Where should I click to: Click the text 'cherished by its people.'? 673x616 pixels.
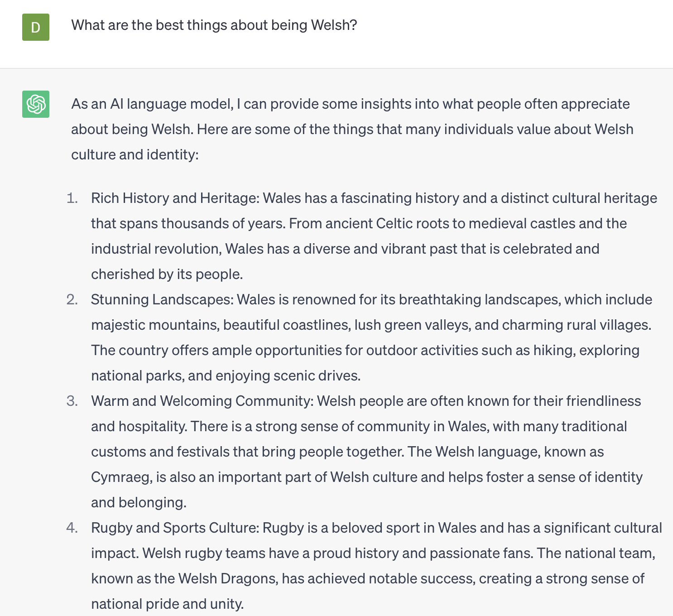167,274
